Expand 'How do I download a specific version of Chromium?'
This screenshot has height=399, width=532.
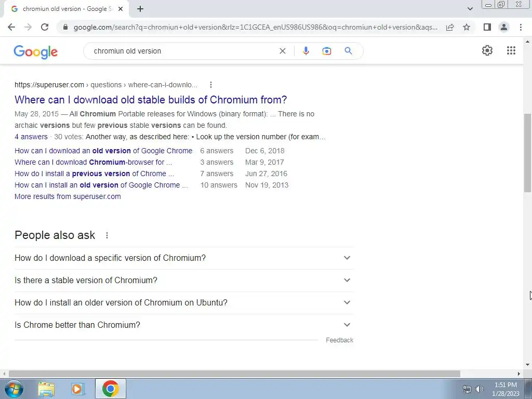(183, 258)
